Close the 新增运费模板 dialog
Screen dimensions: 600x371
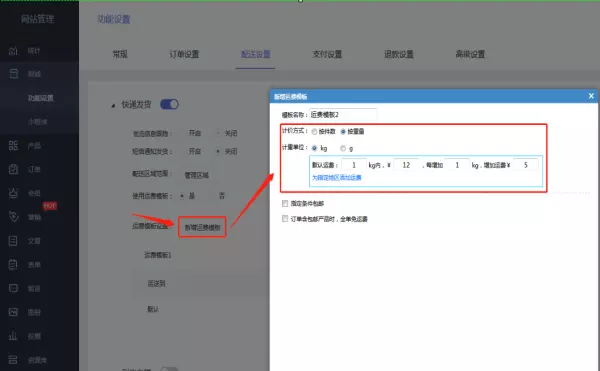[591, 96]
